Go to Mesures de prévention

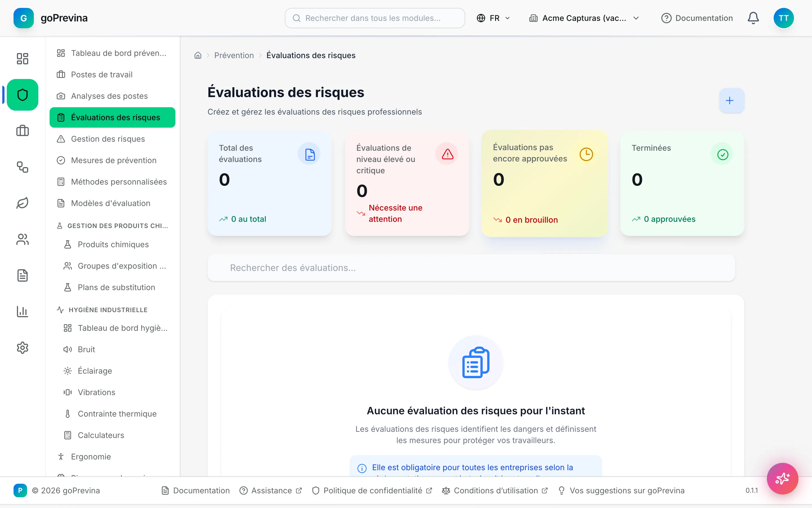(x=112, y=160)
